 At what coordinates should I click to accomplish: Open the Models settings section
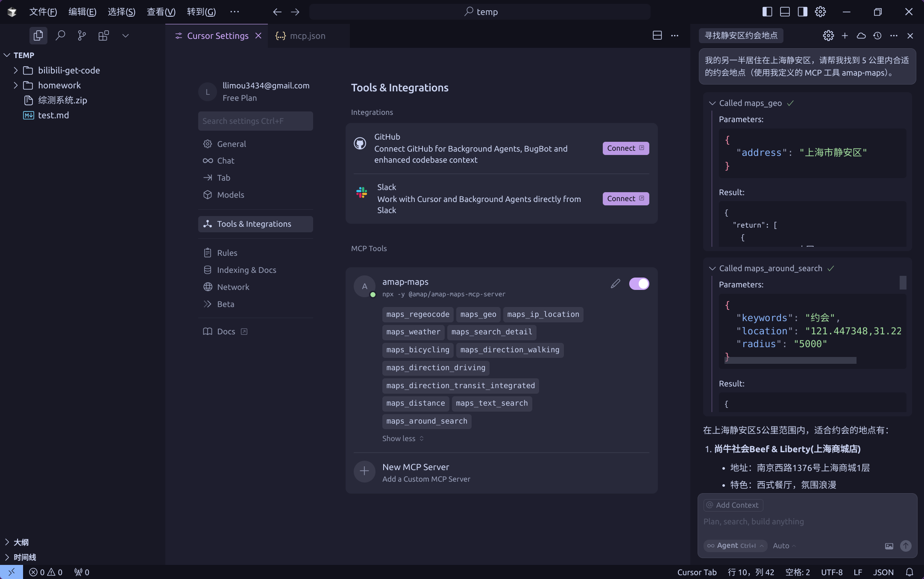[x=230, y=195]
